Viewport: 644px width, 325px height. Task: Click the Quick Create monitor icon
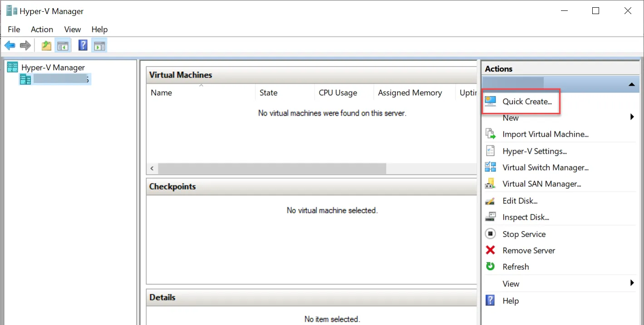tap(491, 101)
